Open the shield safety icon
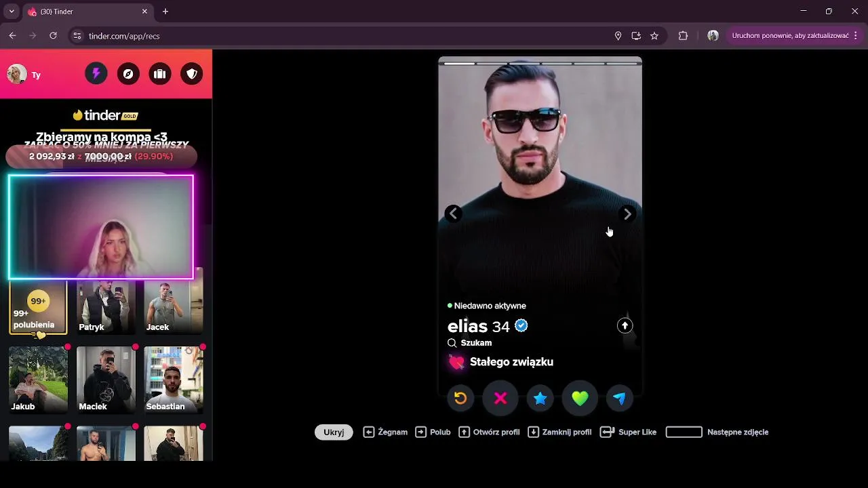The width and height of the screenshot is (868, 488). point(192,74)
